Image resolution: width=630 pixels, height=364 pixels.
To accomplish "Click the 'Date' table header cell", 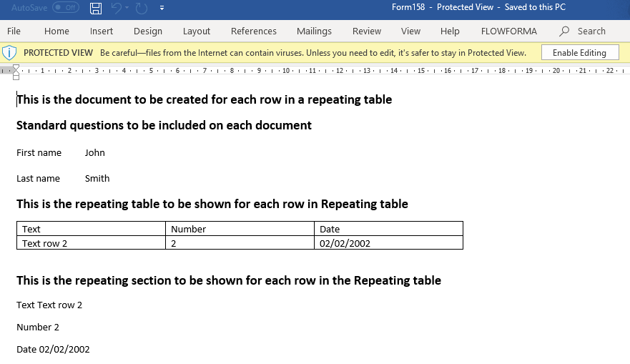I will click(x=388, y=229).
